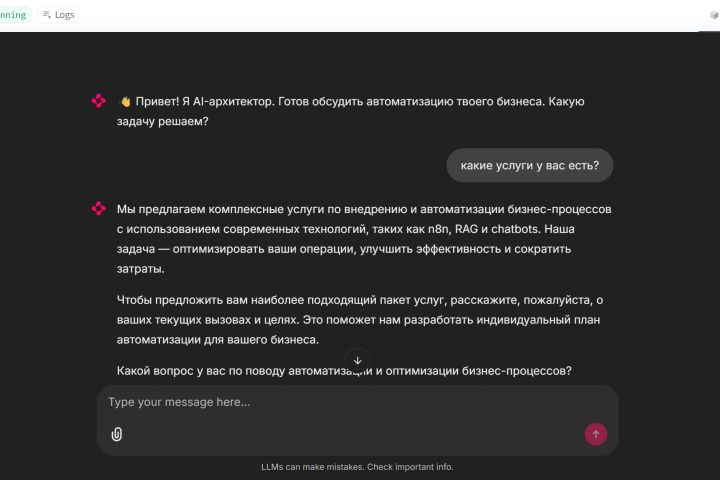Click the word 'RAG' in the reply

coord(467,229)
